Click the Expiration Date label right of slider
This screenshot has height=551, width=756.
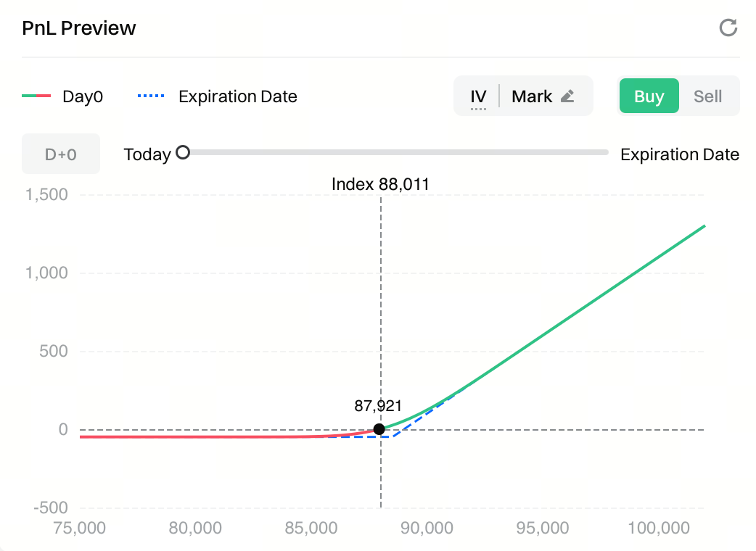[679, 154]
